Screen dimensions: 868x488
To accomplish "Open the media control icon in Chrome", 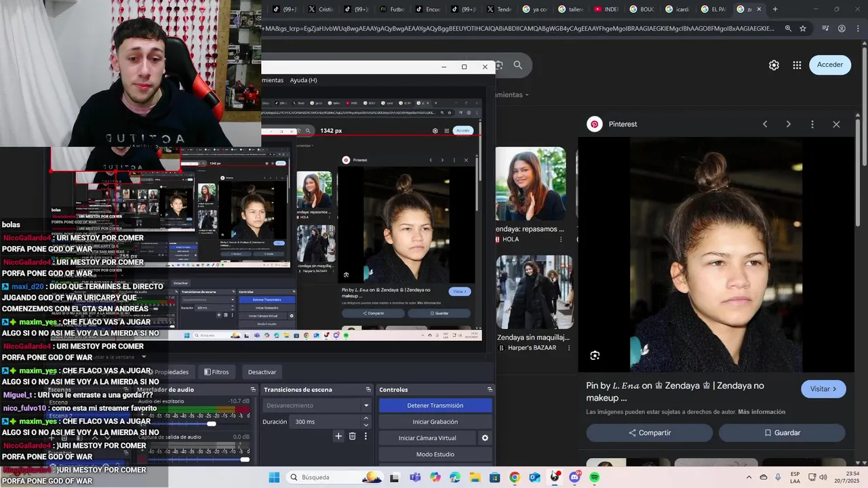I will click(x=825, y=28).
